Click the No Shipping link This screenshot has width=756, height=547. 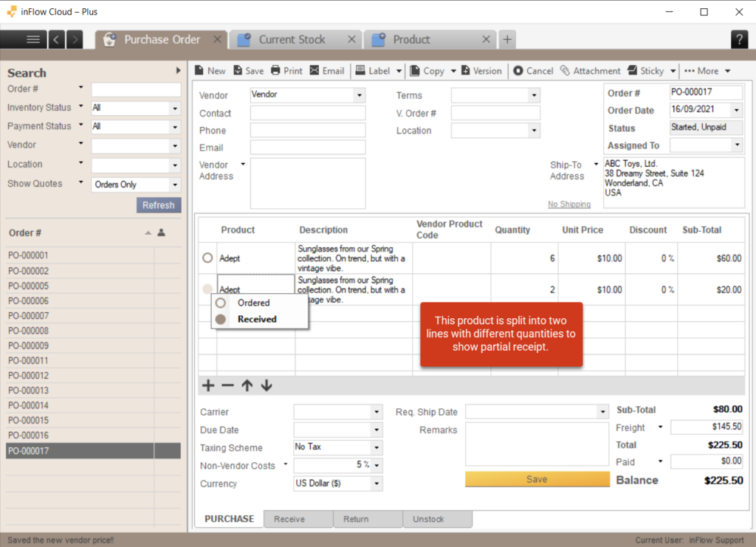click(570, 204)
